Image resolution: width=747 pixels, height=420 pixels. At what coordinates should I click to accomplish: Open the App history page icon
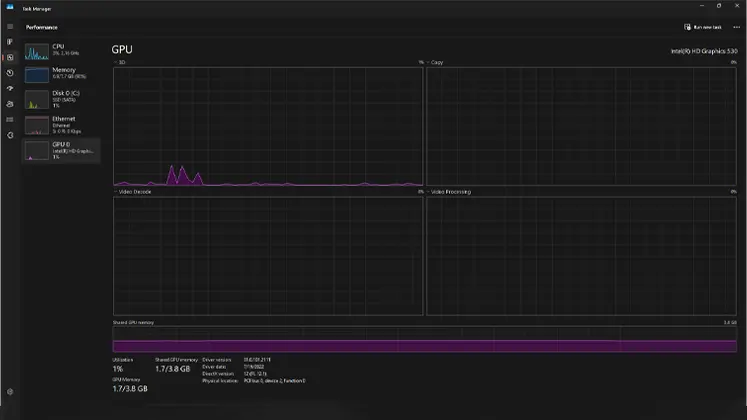tap(10, 73)
